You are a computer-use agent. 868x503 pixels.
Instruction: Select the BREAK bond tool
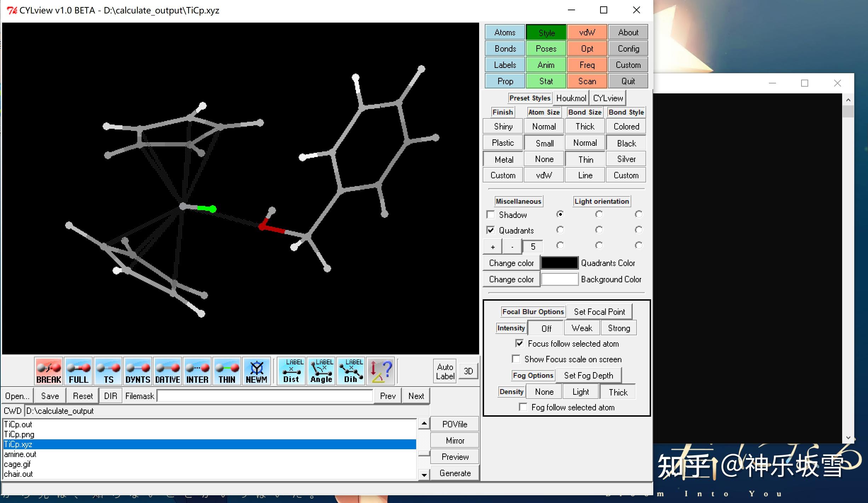click(x=48, y=371)
